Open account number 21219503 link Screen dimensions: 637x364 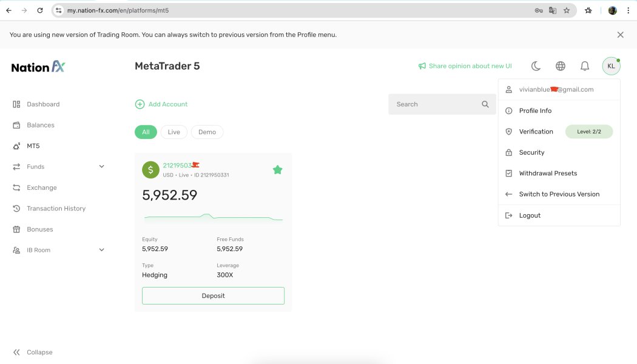click(181, 166)
